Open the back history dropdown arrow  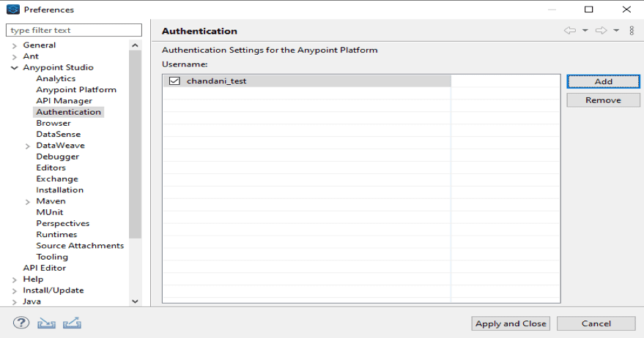[585, 30]
